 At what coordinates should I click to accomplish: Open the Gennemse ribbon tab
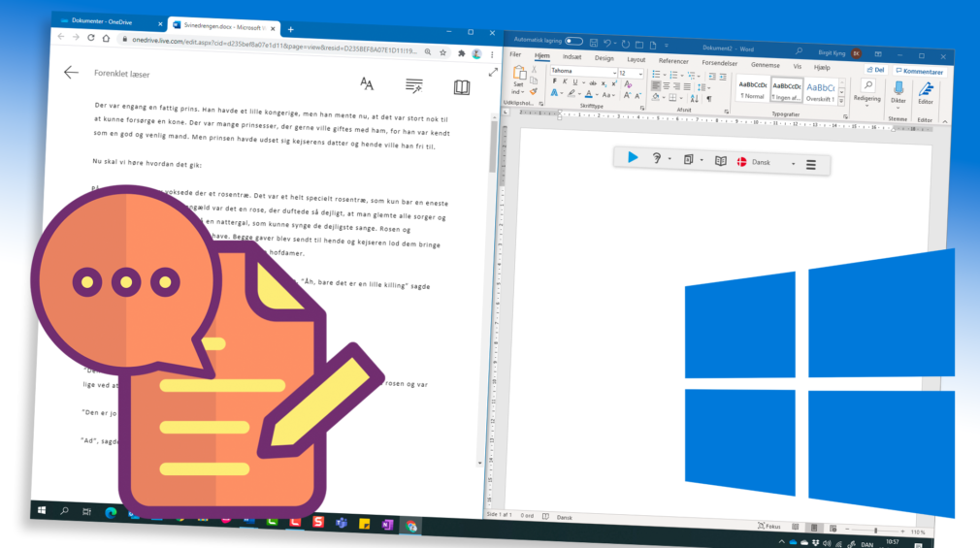pos(765,64)
